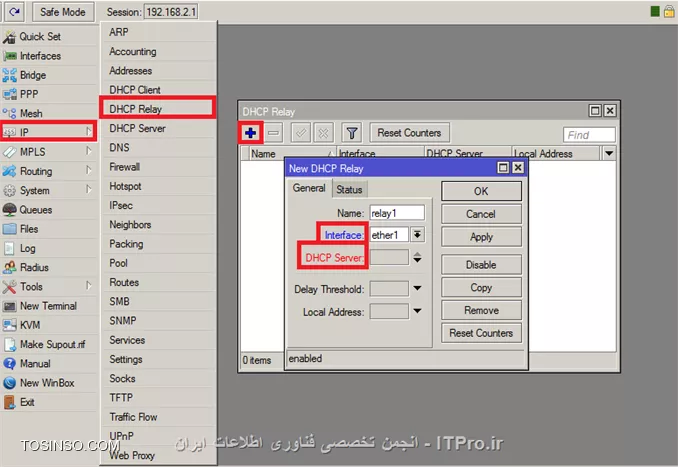678x467 pixels.
Task: Select DNS in the IP submenu
Action: [x=159, y=147]
